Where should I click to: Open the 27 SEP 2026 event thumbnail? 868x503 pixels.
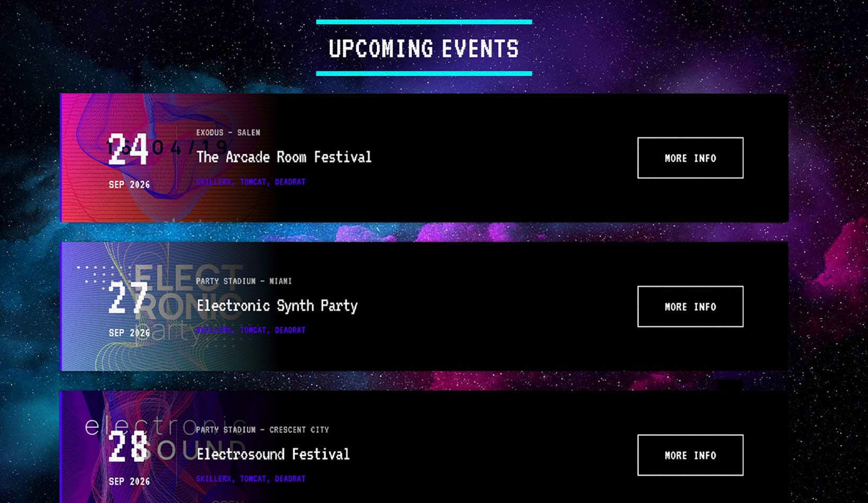129,307
